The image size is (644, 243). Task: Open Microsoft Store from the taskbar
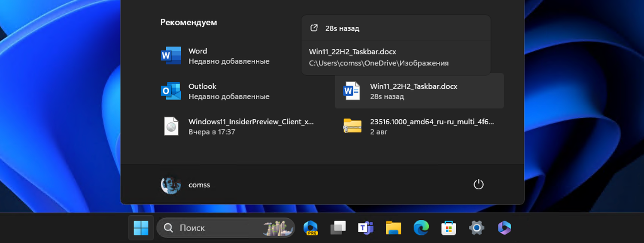(449, 228)
